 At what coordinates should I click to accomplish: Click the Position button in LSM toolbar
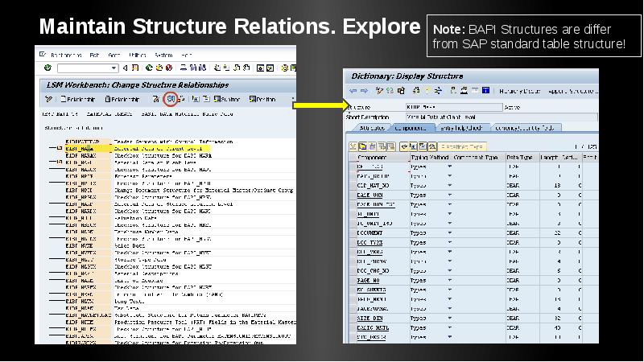pos(263,99)
